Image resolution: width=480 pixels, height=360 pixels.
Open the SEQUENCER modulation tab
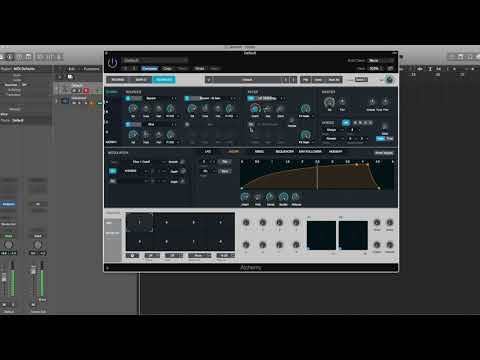coord(284,152)
